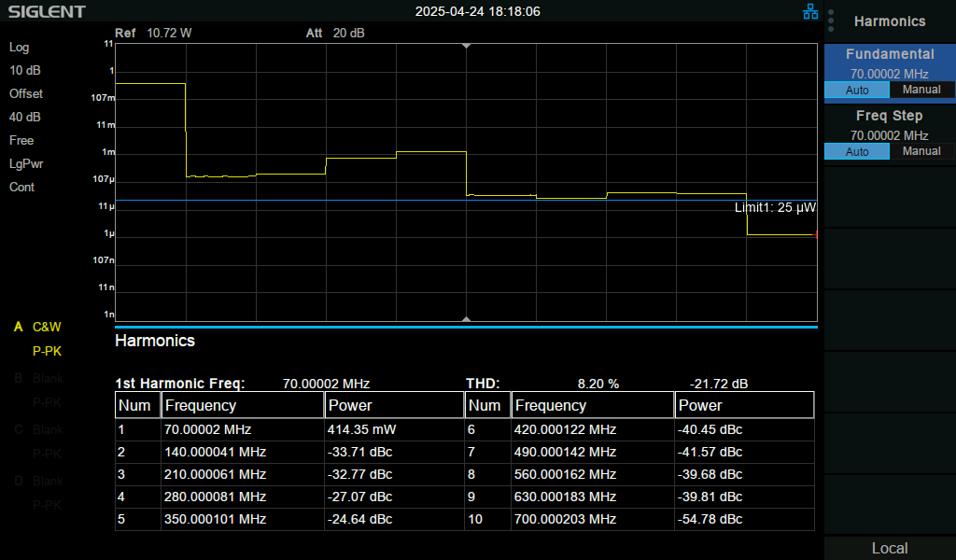Click the 1st Harmonic Freq 70.00002 MHz value
The height and width of the screenshot is (560, 956).
coord(326,384)
